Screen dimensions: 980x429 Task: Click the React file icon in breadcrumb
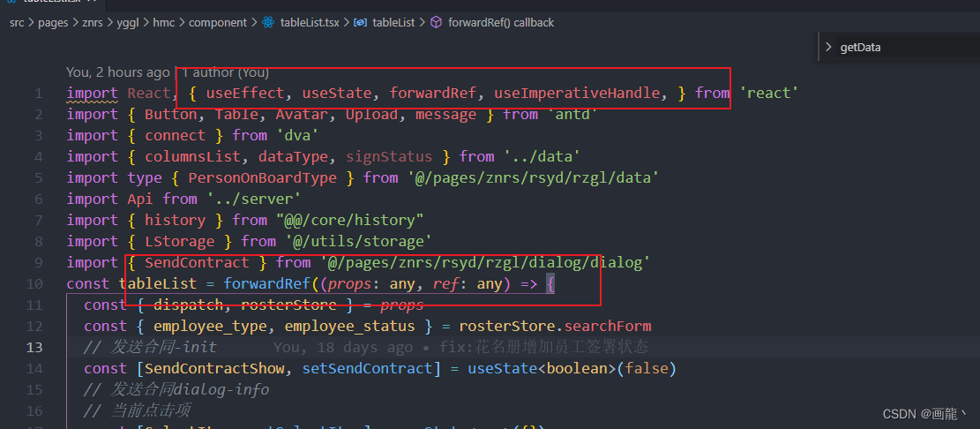pos(268,22)
